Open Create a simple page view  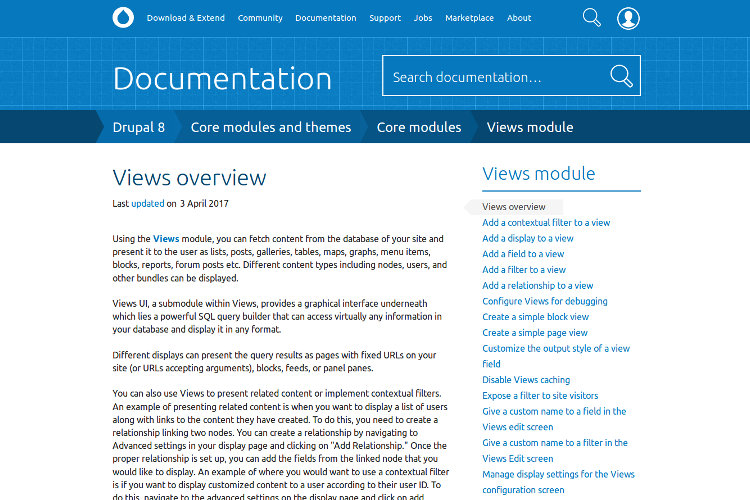click(535, 333)
